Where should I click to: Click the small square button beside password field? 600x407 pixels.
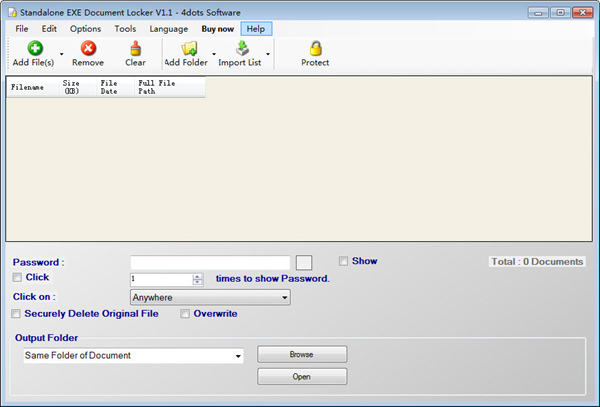304,263
